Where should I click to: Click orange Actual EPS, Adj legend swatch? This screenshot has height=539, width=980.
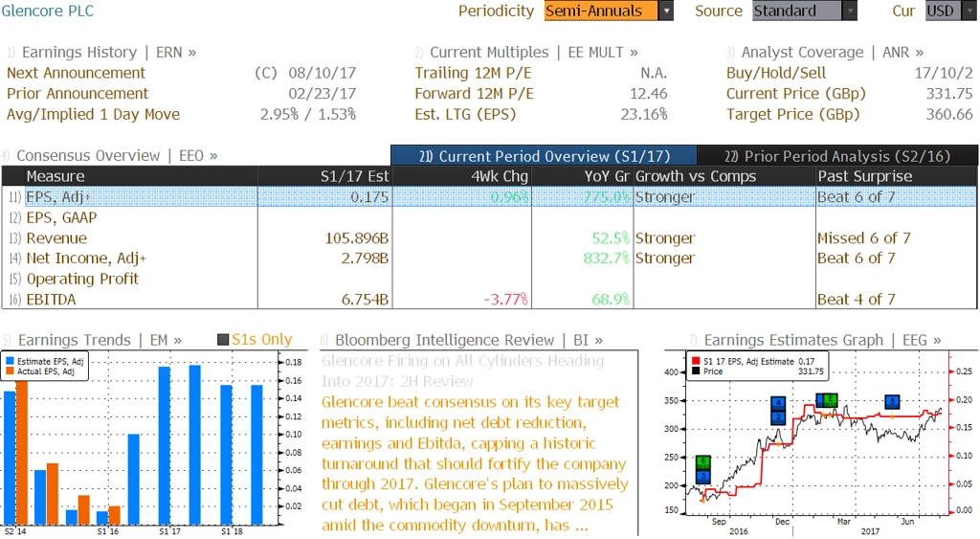10,371
